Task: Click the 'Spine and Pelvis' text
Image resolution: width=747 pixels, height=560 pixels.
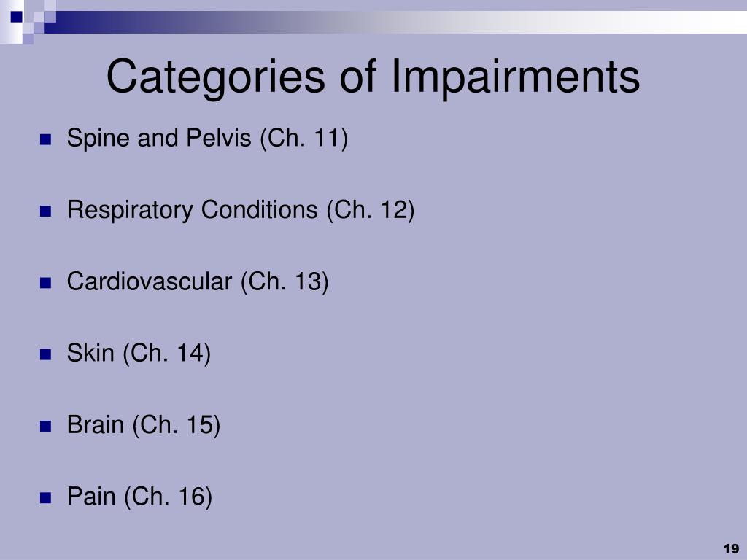Action: [x=159, y=139]
